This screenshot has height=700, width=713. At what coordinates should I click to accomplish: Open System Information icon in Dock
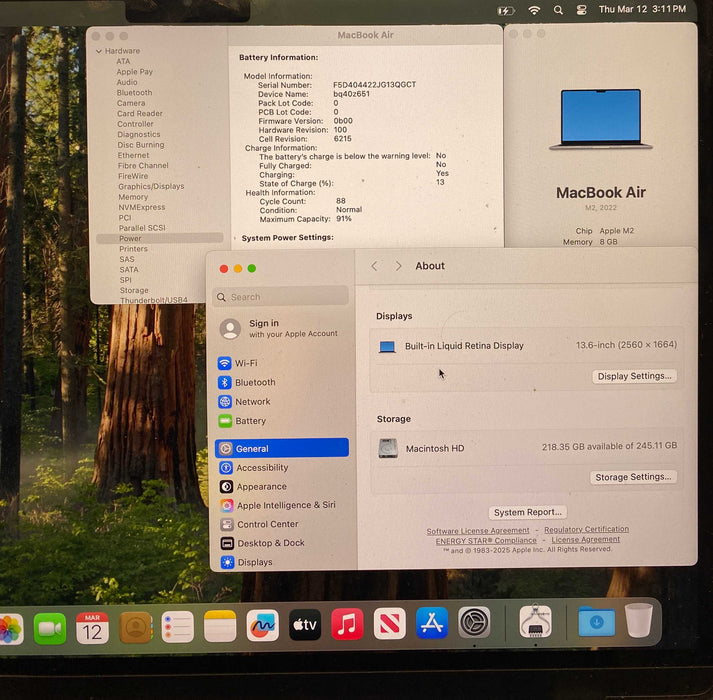click(x=535, y=621)
